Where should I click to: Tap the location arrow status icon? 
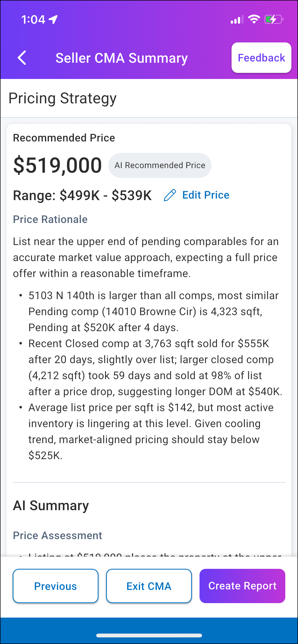click(53, 20)
